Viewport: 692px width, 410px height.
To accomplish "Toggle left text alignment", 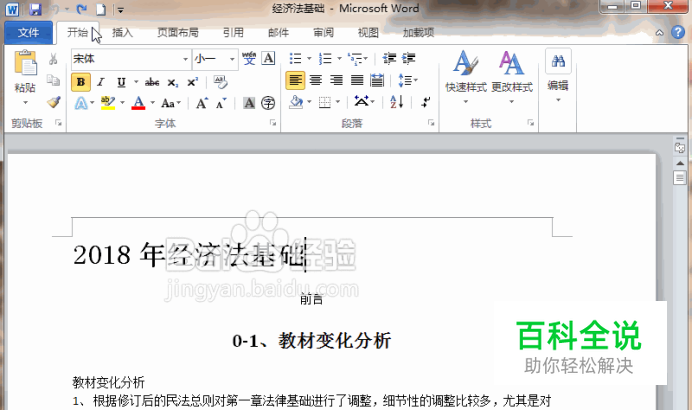I will point(295,80).
